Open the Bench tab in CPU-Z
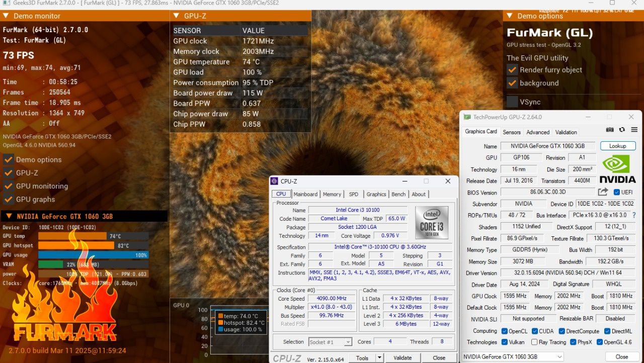Viewport: 644px width, 363px height. [398, 194]
